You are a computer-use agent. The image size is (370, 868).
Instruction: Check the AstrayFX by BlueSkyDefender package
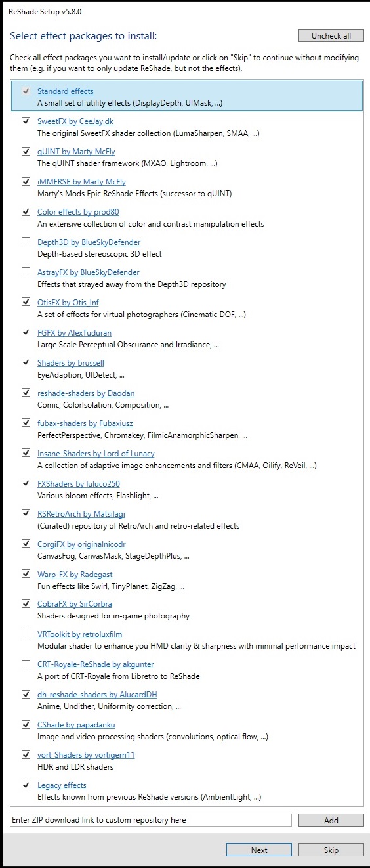pyautogui.click(x=26, y=272)
